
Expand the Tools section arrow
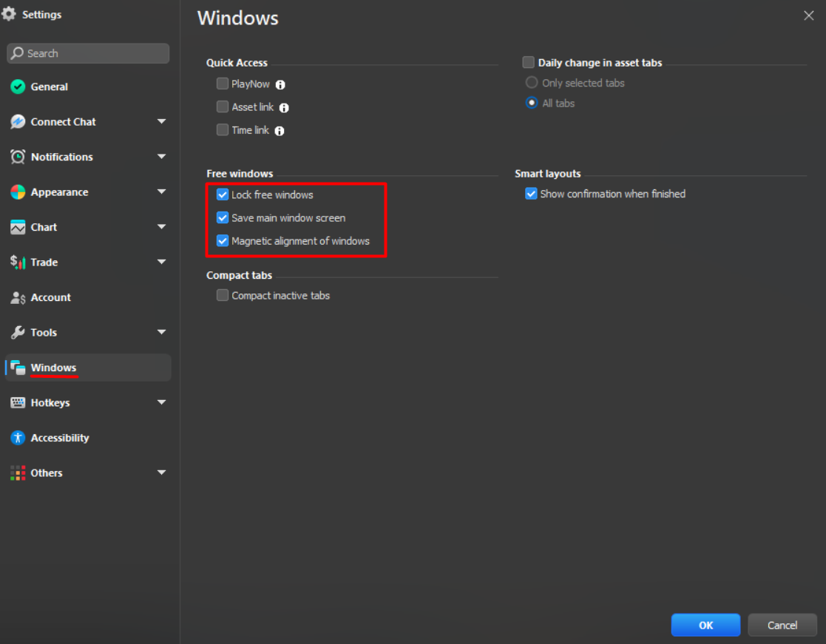[161, 332]
